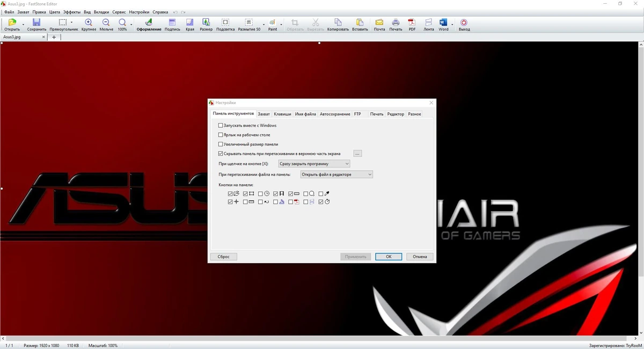Open image in Paint icon
The width and height of the screenshot is (644, 349).
pos(272,23)
